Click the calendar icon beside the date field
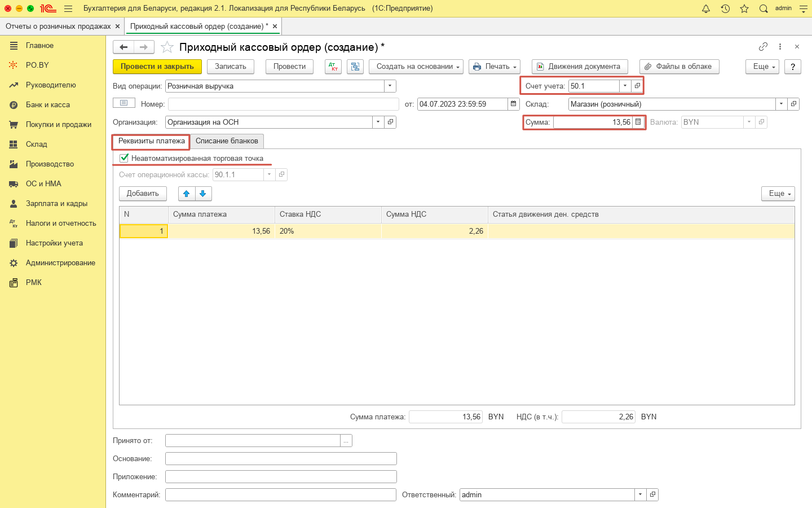Image resolution: width=812 pixels, height=508 pixels. [x=513, y=104]
